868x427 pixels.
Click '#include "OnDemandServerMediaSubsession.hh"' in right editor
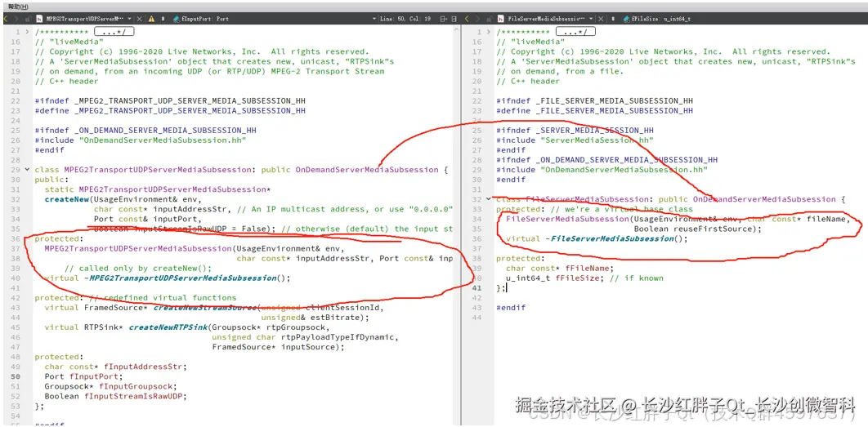click(x=602, y=169)
